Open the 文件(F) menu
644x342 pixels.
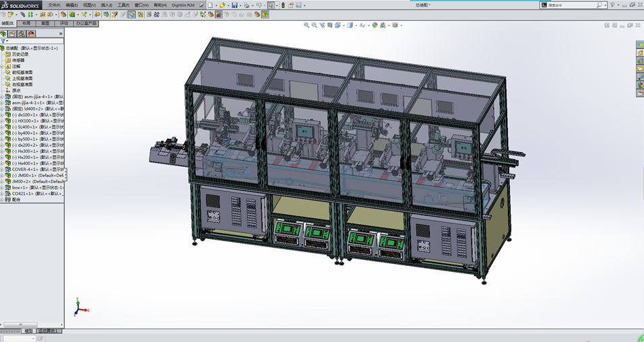coord(54,5)
